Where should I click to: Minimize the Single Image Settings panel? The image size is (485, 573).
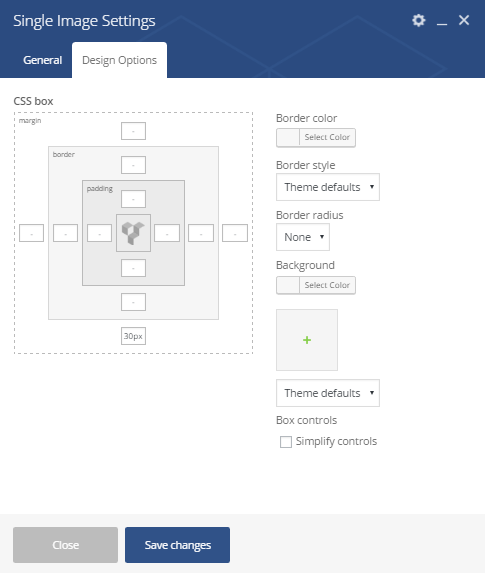coord(442,20)
